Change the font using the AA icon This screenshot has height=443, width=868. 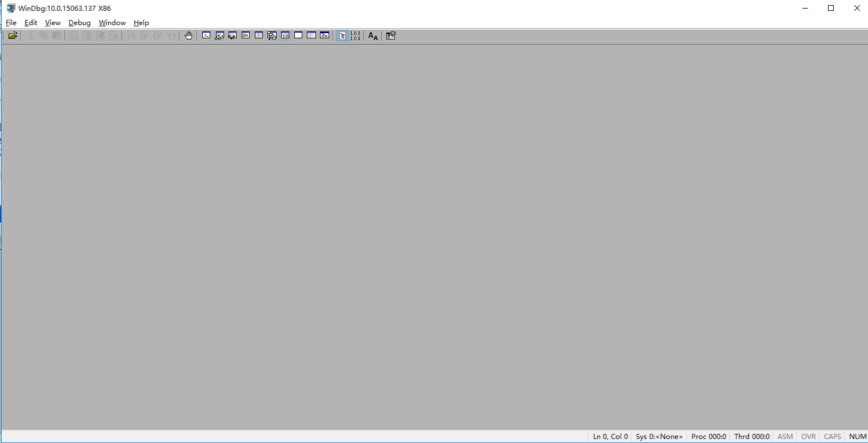pyautogui.click(x=373, y=35)
